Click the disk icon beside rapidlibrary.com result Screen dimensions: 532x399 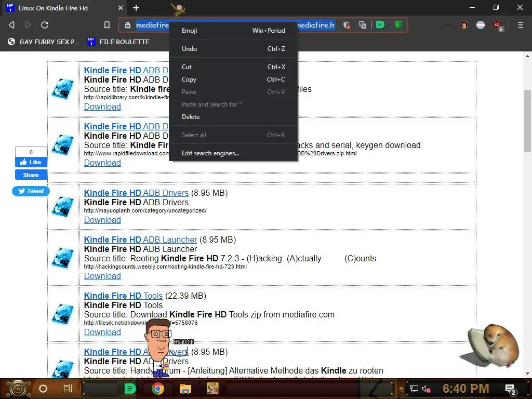(x=63, y=89)
